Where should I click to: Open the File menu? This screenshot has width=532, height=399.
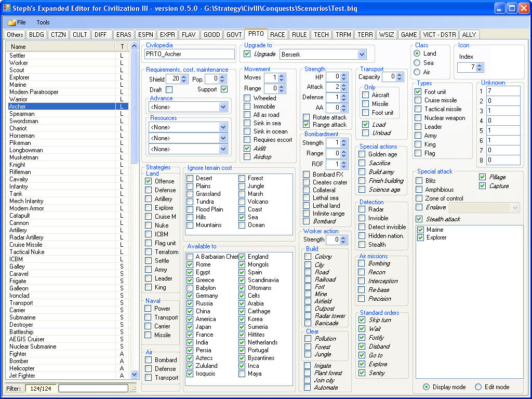coord(17,22)
